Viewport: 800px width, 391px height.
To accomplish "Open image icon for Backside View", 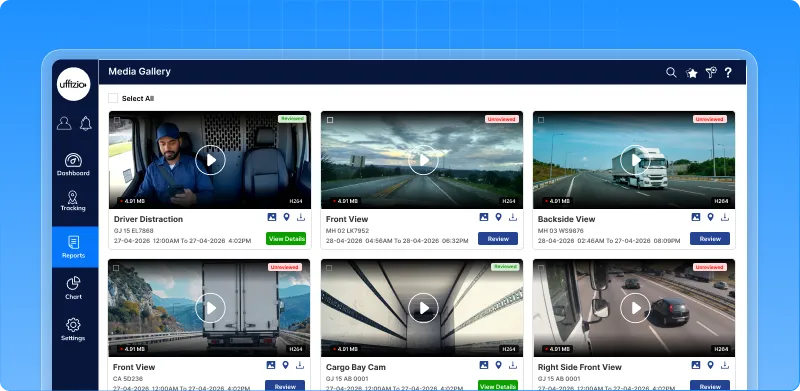I will [x=696, y=217].
